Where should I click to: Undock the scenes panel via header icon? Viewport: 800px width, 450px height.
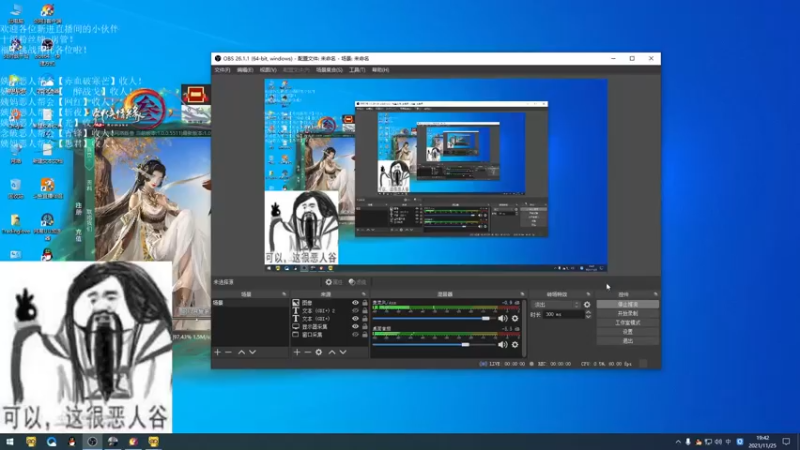pyautogui.click(x=284, y=294)
